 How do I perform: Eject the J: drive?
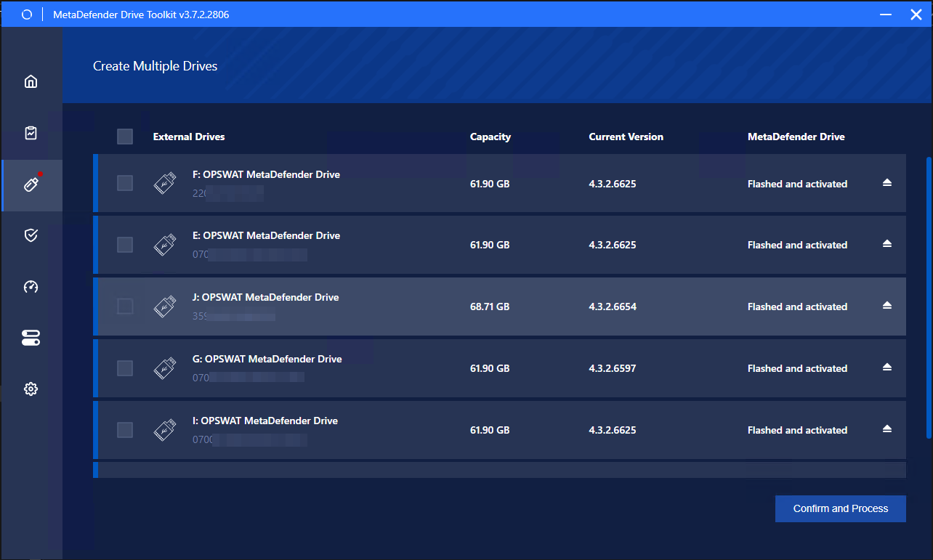coord(887,306)
